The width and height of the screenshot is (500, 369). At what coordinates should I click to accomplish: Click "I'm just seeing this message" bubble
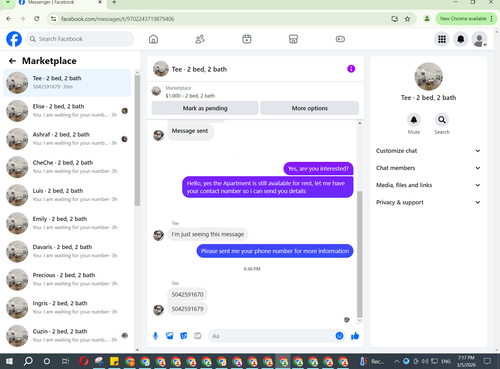[x=208, y=234]
